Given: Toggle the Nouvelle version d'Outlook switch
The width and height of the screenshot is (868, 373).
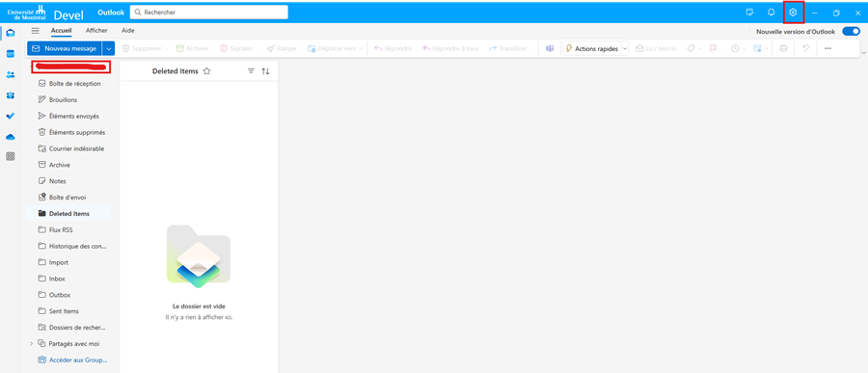Looking at the screenshot, I should 851,32.
